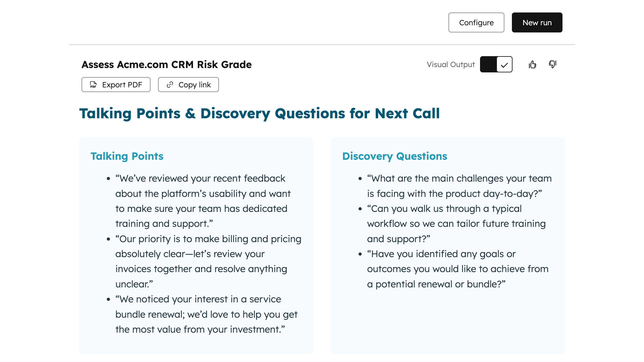Click the Talking Points & Discovery Questions main heading
This screenshot has height=362, width=644.
(259, 113)
